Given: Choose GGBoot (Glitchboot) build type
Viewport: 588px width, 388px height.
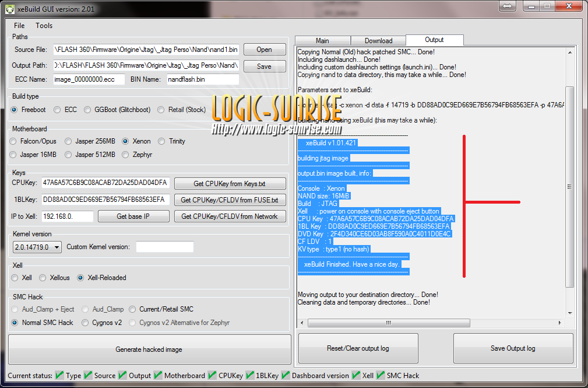Looking at the screenshot, I should point(117,110).
